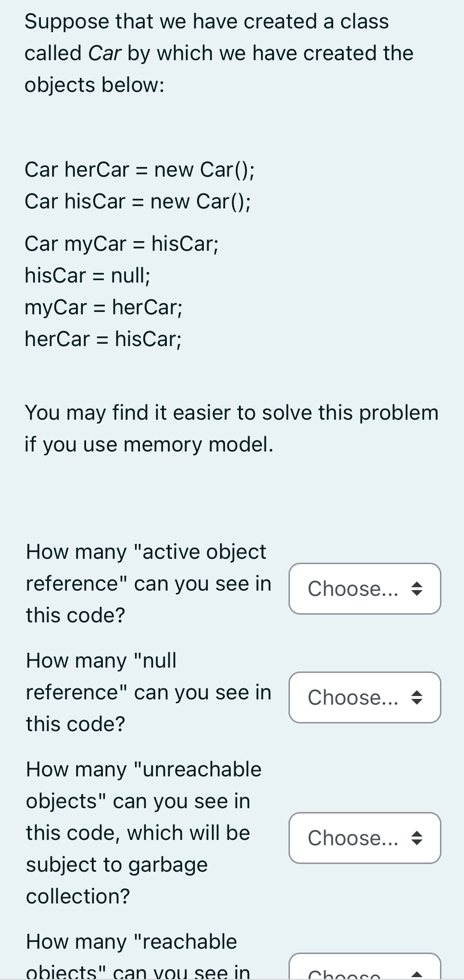Open the dropdown for null reference question

(x=364, y=697)
